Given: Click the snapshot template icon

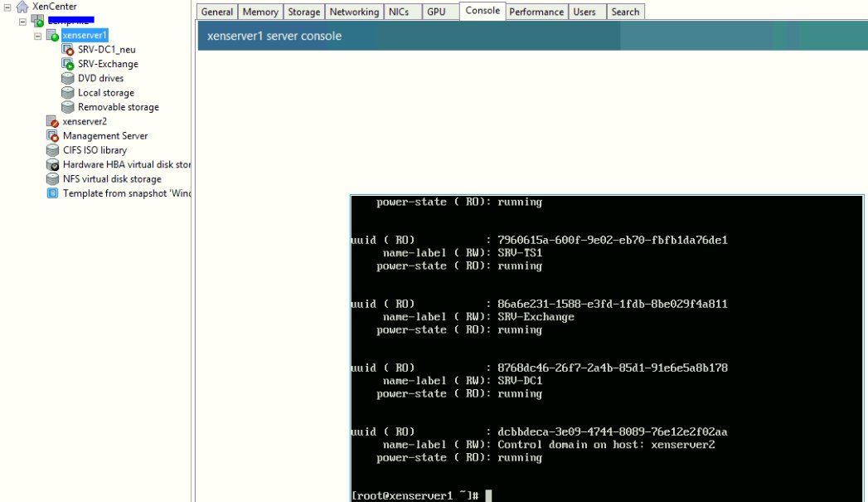Looking at the screenshot, I should pyautogui.click(x=52, y=193).
